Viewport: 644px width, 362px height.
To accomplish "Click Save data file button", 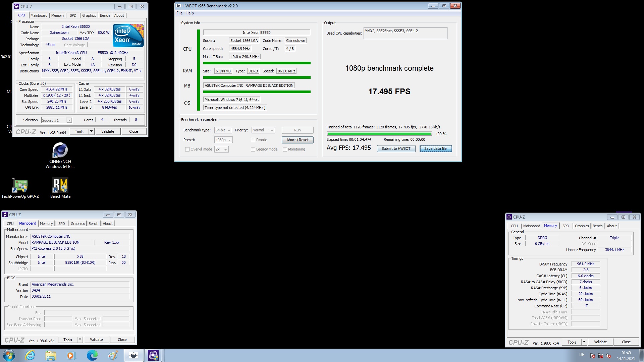I will (435, 148).
